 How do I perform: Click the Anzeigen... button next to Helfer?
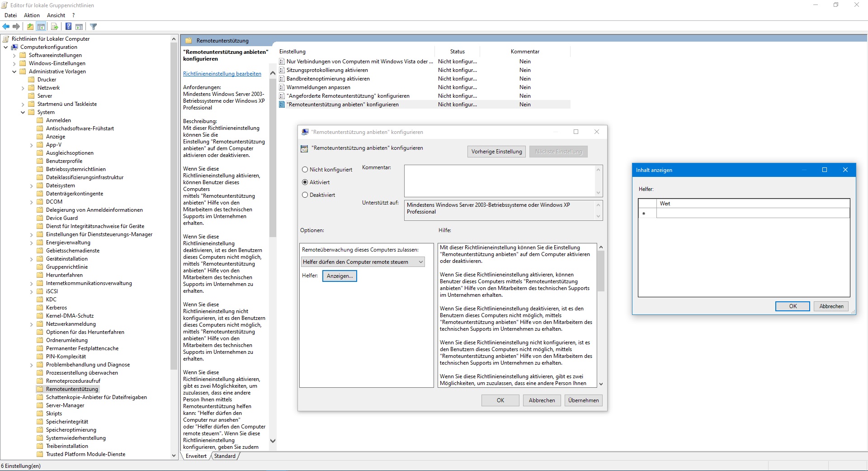[x=340, y=276]
